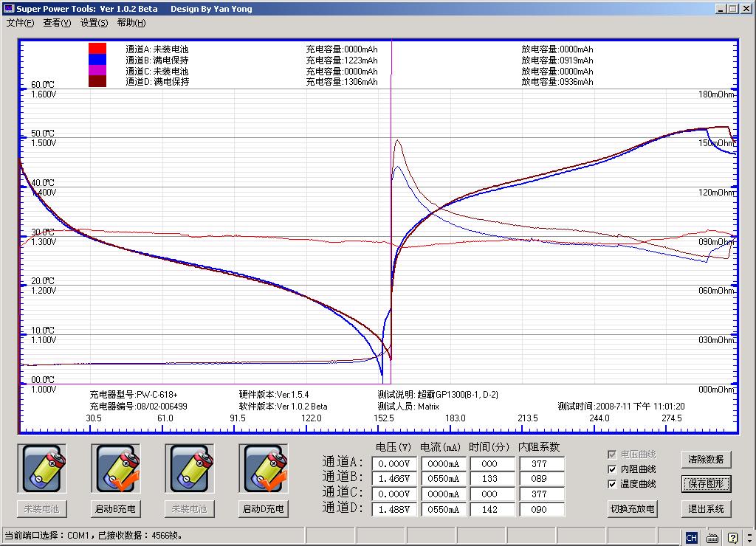Click the 通道B: 满电保持 legend text
The height and width of the screenshot is (546, 756).
[x=157, y=61]
